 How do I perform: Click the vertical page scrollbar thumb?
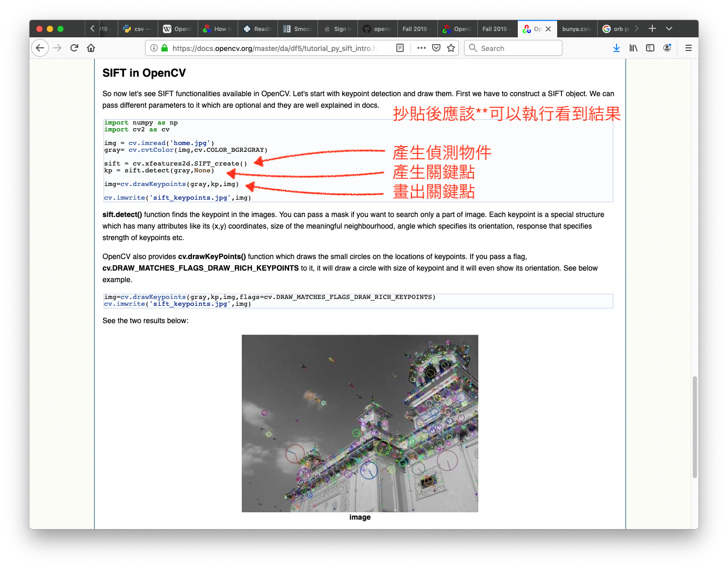click(x=695, y=427)
